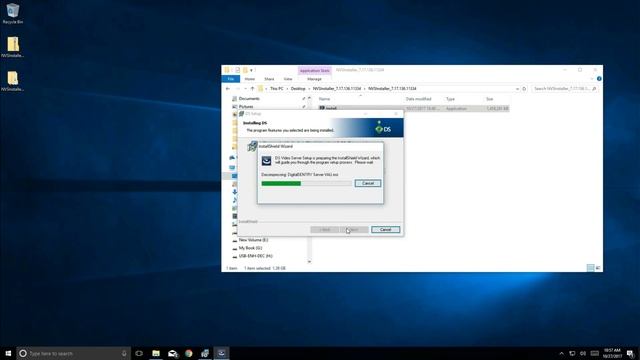640x360 pixels.
Task: Select Documents in navigation pane
Action: (249, 99)
